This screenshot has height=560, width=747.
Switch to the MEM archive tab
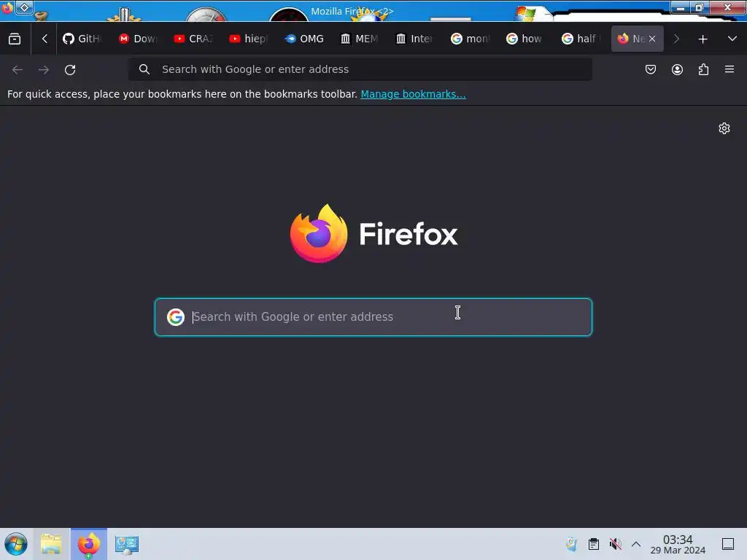pyautogui.click(x=359, y=39)
